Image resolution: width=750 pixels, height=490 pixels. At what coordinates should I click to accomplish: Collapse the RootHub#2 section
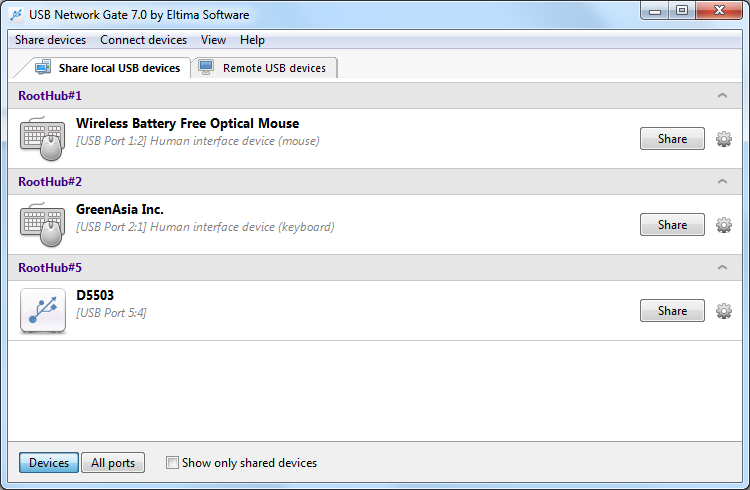[x=722, y=181]
